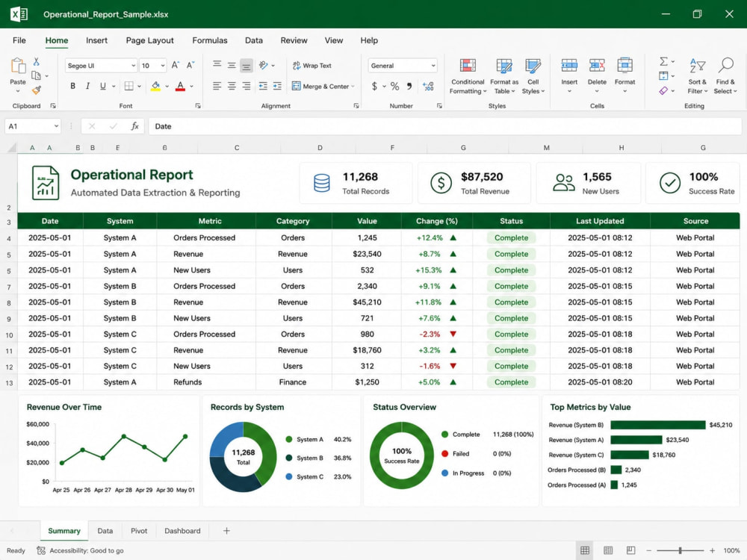The image size is (747, 560).
Task: Switch to the Pivot sheet tab
Action: coord(139,531)
